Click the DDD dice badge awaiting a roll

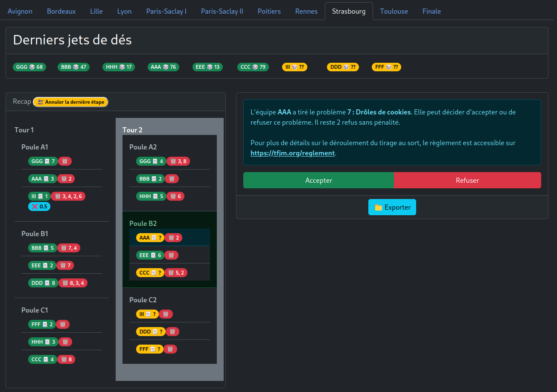point(343,67)
